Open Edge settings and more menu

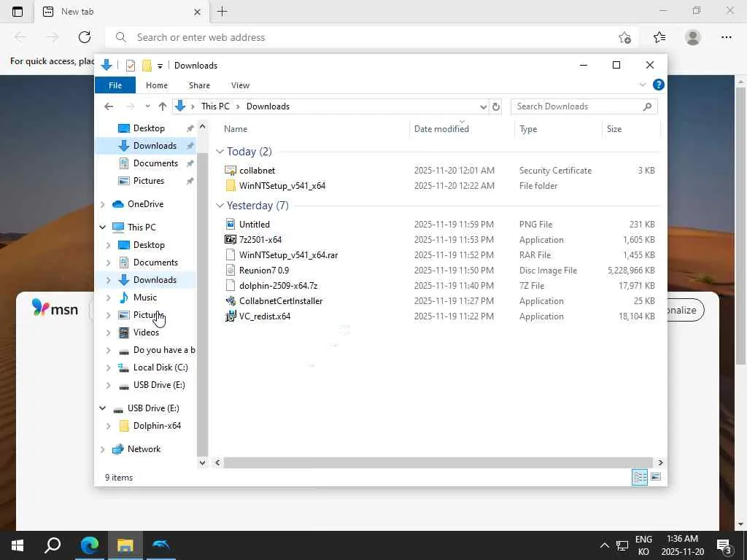[726, 37]
